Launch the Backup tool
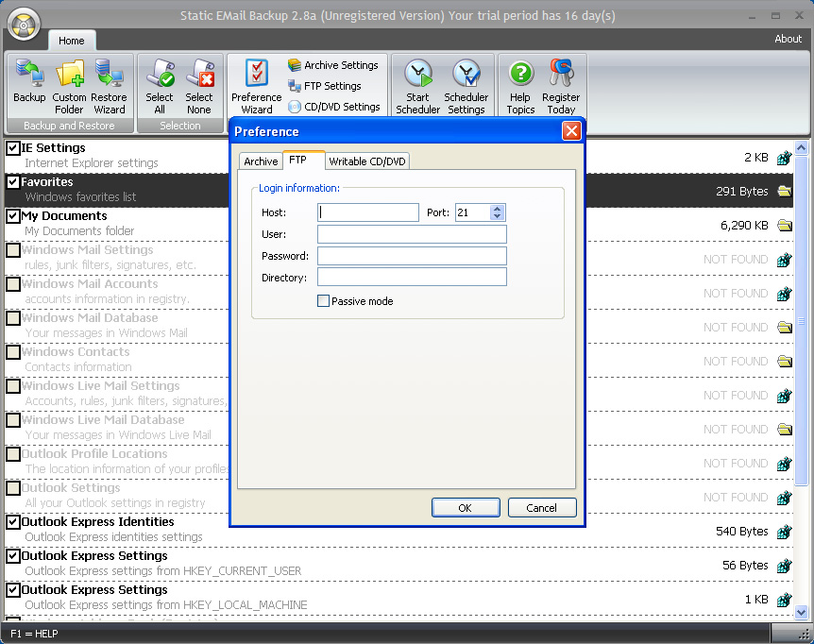 coord(28,83)
